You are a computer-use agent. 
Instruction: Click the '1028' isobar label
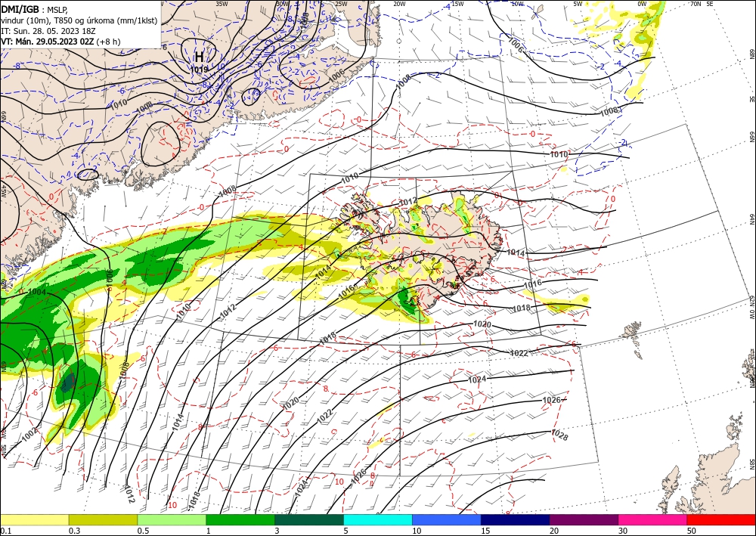[559, 435]
